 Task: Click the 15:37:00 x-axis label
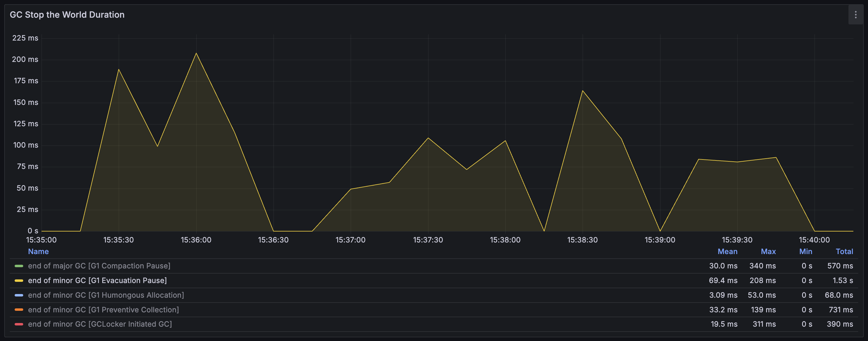tap(350, 240)
